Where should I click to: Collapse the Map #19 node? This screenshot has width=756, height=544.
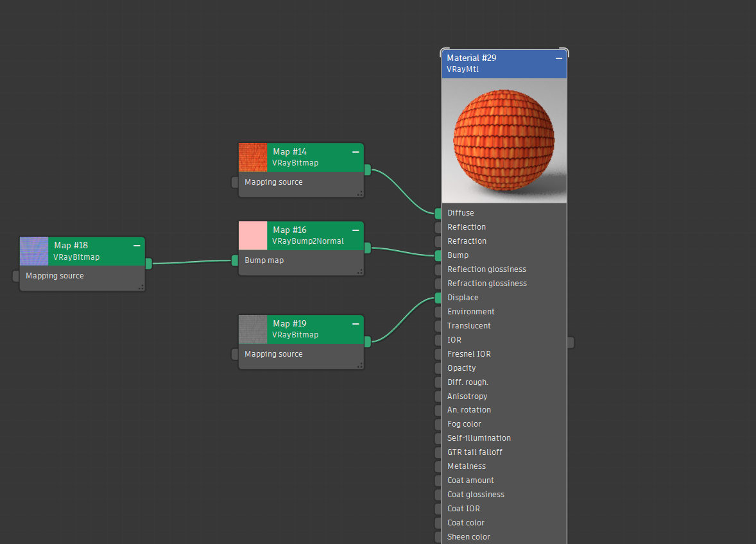356,324
